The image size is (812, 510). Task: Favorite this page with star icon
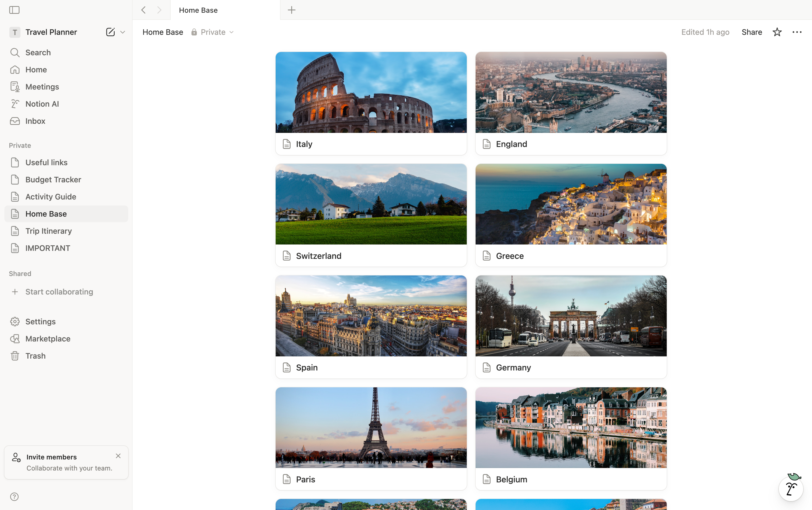click(777, 32)
